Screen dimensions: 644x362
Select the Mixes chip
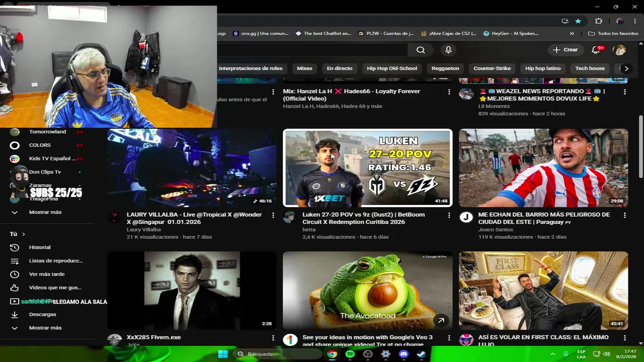304,68
